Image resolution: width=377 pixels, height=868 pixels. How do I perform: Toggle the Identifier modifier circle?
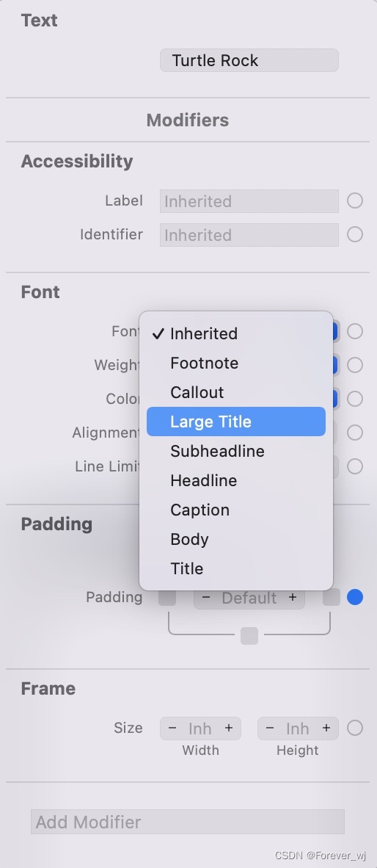tap(355, 235)
